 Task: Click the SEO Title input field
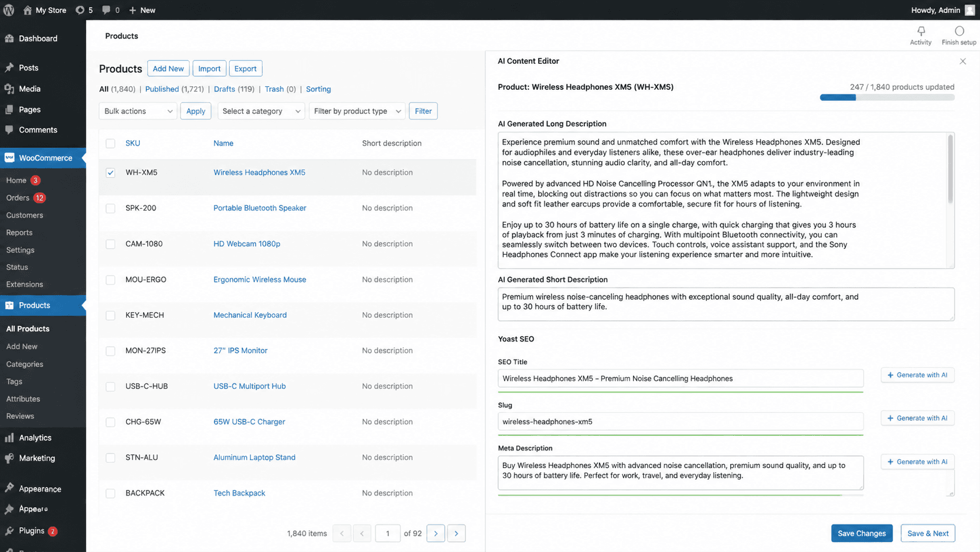(x=680, y=379)
